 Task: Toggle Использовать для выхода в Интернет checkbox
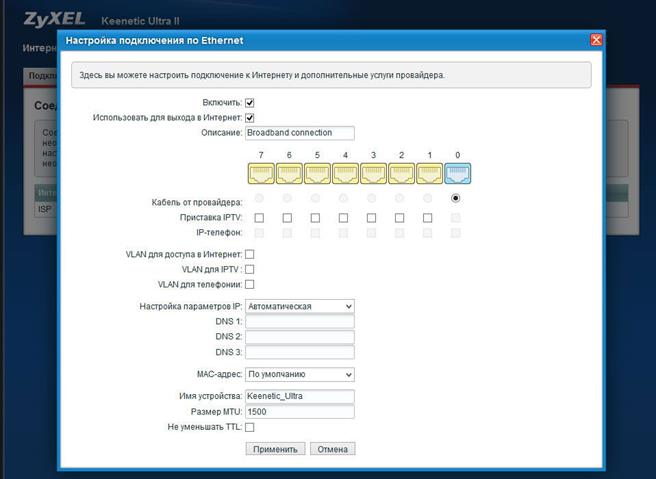[250, 118]
